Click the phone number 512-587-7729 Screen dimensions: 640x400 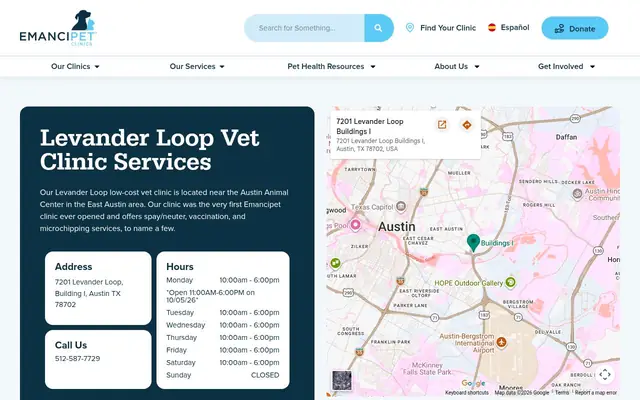78,358
